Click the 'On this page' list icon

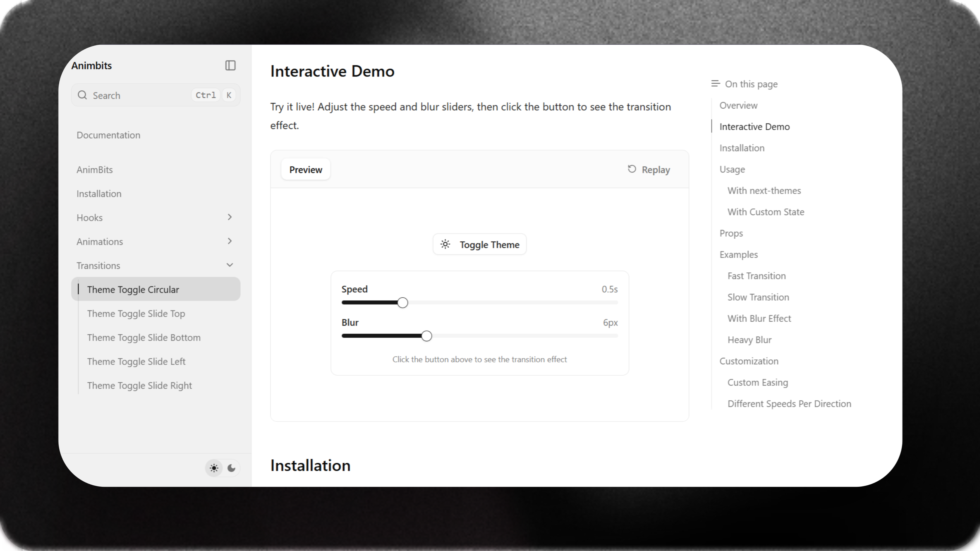(x=715, y=83)
